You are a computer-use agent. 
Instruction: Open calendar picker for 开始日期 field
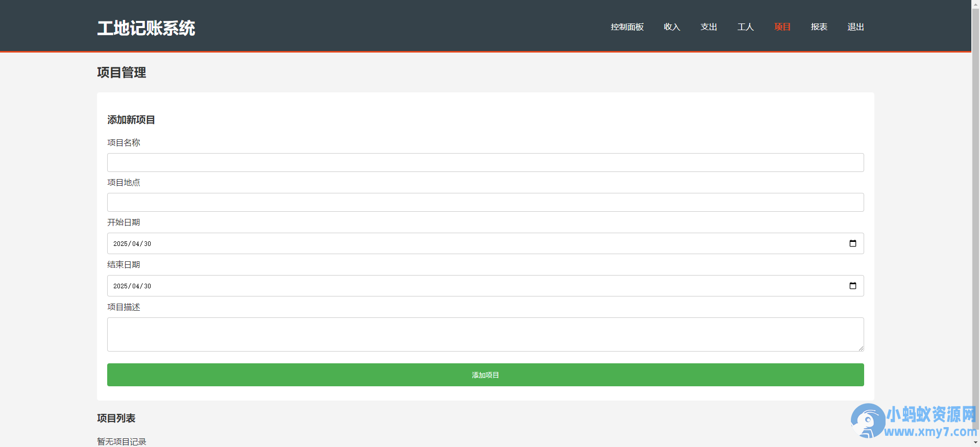[852, 243]
